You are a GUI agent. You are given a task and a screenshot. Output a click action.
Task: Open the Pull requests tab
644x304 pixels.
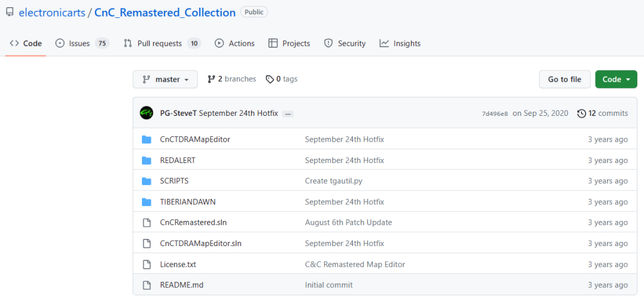click(159, 44)
